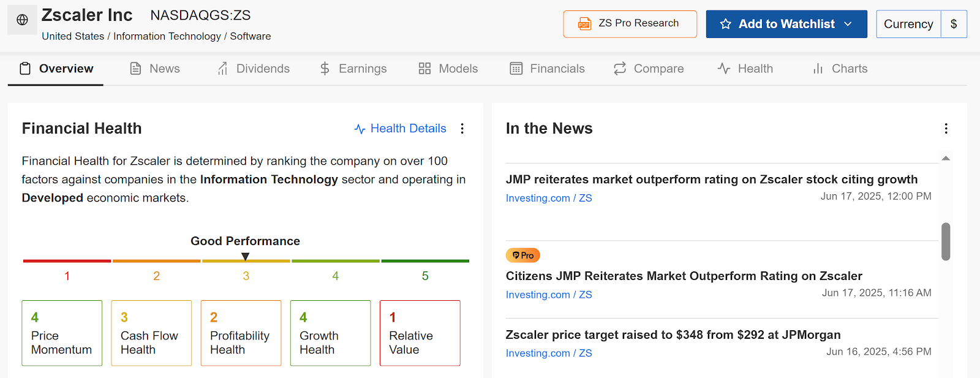980x378 pixels.
Task: Switch to the Financials tab
Action: point(547,69)
